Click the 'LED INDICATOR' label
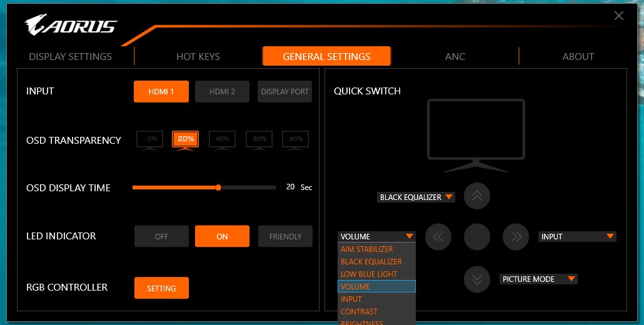 (61, 236)
